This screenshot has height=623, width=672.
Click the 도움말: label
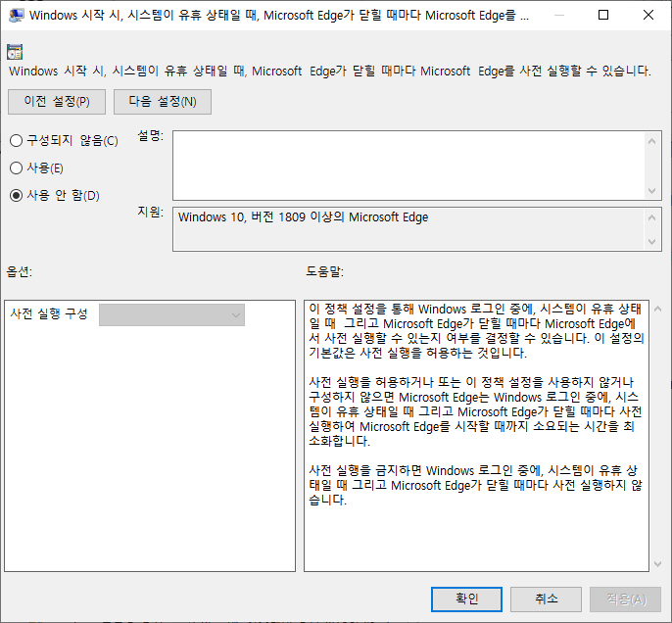click(x=324, y=271)
